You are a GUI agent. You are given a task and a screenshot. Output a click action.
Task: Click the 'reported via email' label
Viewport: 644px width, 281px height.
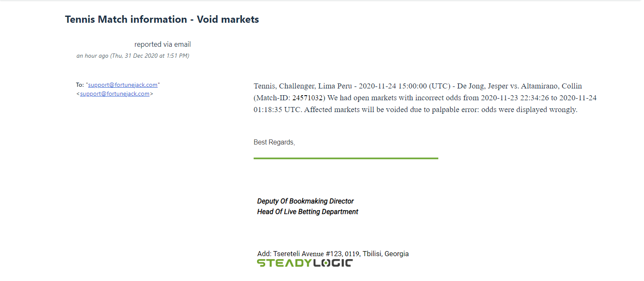pos(162,44)
